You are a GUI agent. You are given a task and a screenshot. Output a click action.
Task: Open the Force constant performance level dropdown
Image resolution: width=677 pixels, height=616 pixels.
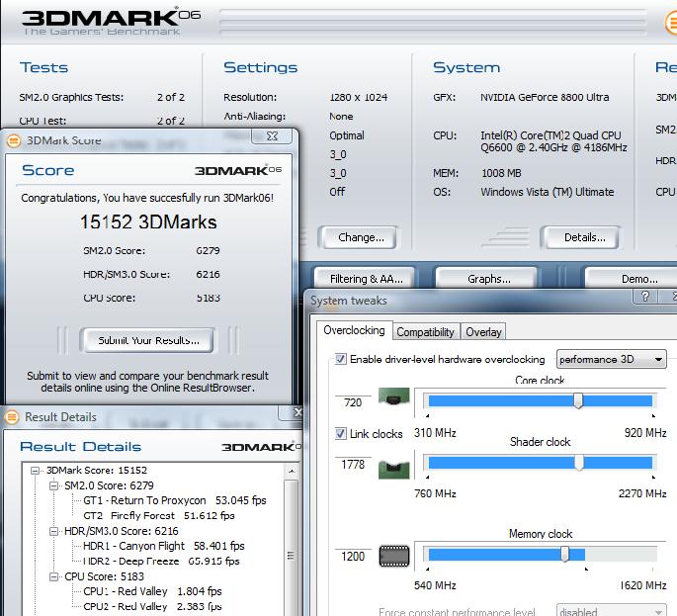point(611,611)
